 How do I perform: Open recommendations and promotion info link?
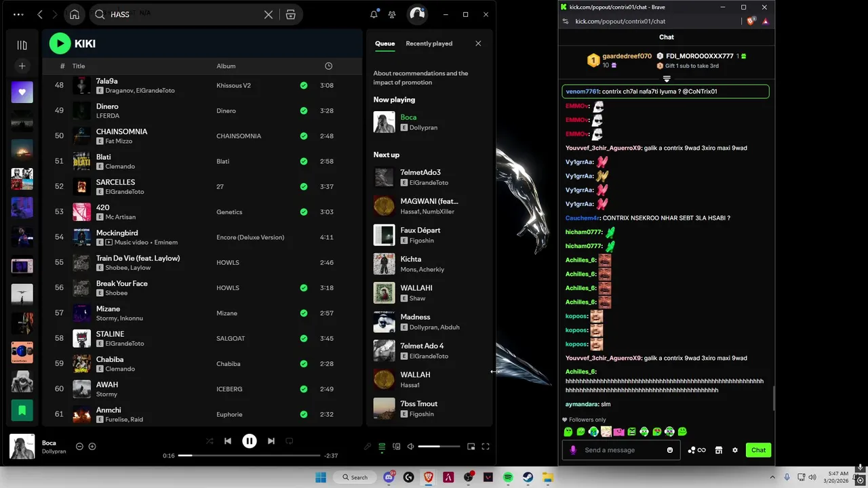(420, 77)
